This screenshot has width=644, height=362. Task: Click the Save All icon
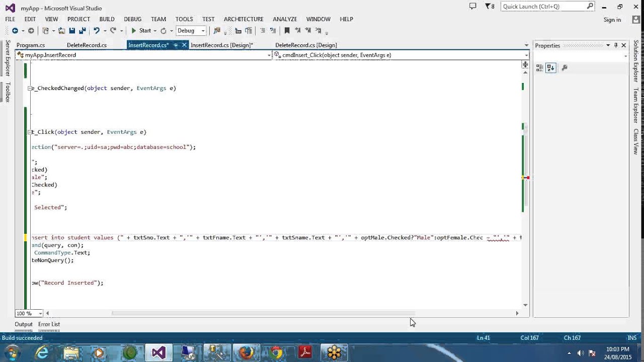pos(83,31)
